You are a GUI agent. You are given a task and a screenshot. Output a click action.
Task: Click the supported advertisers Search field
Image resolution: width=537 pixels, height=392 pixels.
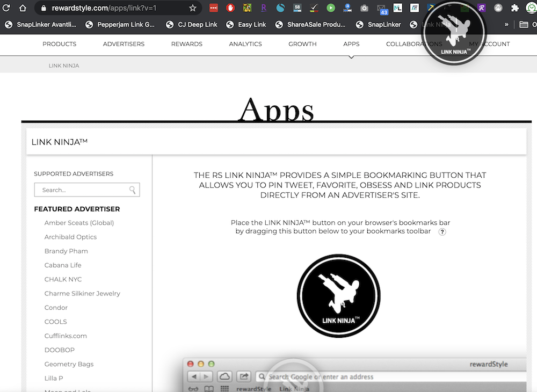(87, 190)
